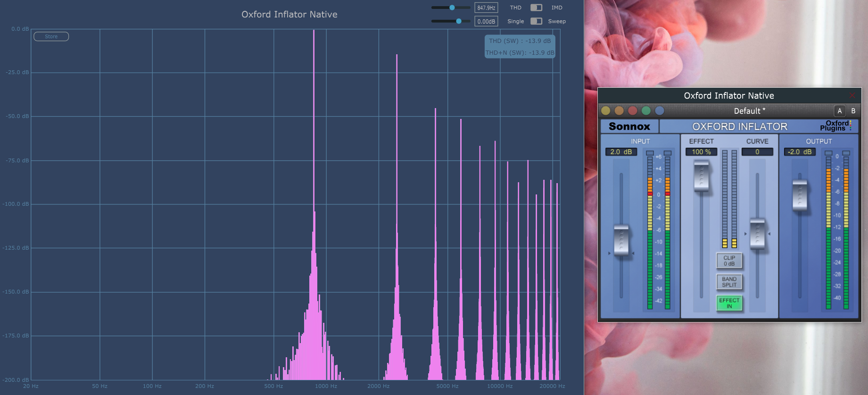Click the 847.9Hz frequency field
This screenshot has height=395, width=868.
(486, 8)
